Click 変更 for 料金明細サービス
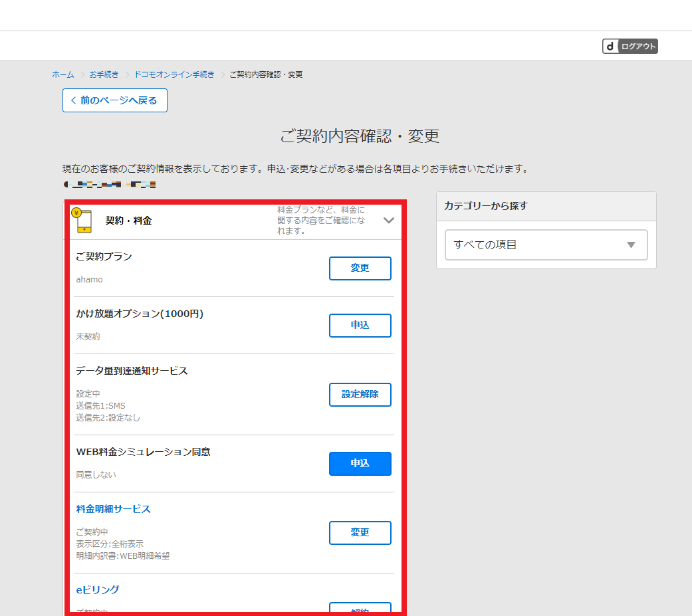Screen dimensions: 692x616 [x=360, y=533]
